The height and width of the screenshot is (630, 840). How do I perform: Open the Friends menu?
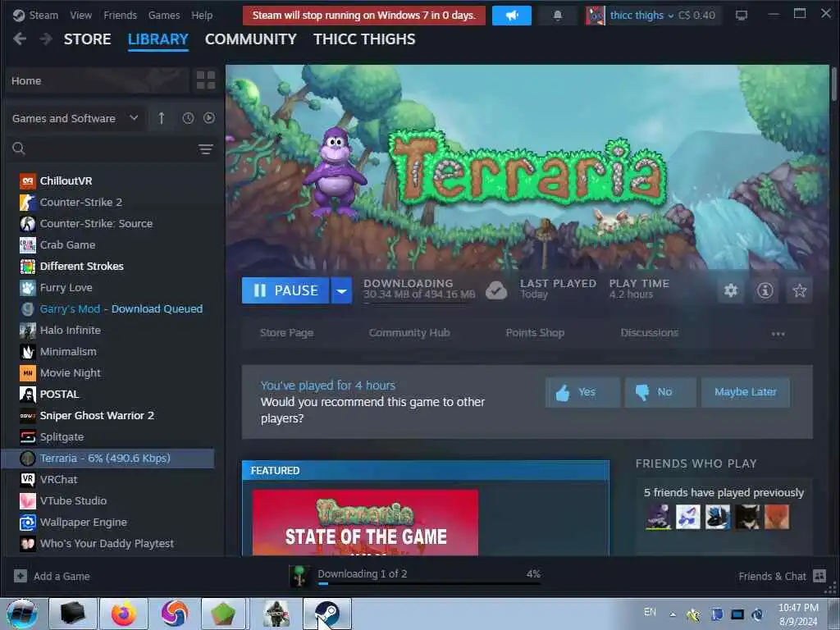[120, 16]
